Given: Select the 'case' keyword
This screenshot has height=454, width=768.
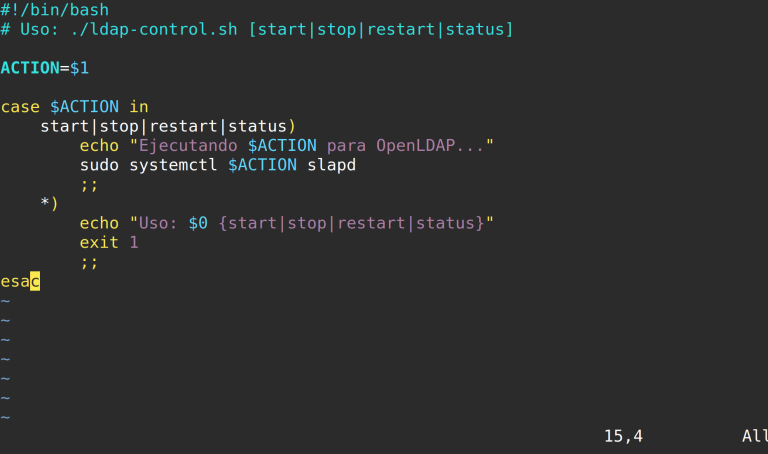Looking at the screenshot, I should pyautogui.click(x=20, y=106).
